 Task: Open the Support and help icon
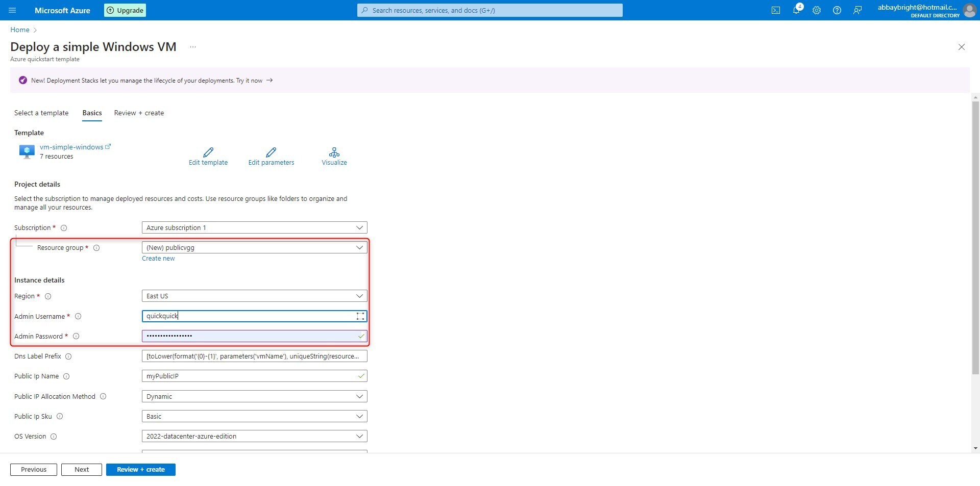pos(837,10)
